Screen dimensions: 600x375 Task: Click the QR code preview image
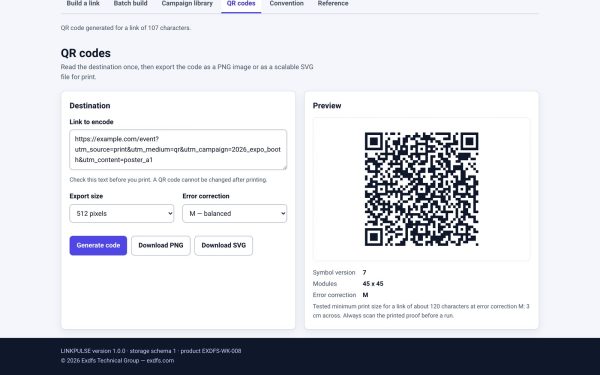coord(421,189)
